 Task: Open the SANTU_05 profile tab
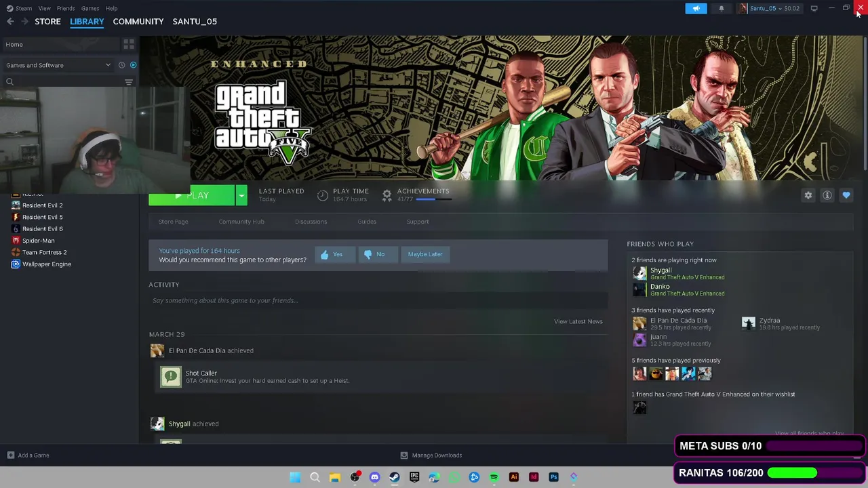pos(195,22)
